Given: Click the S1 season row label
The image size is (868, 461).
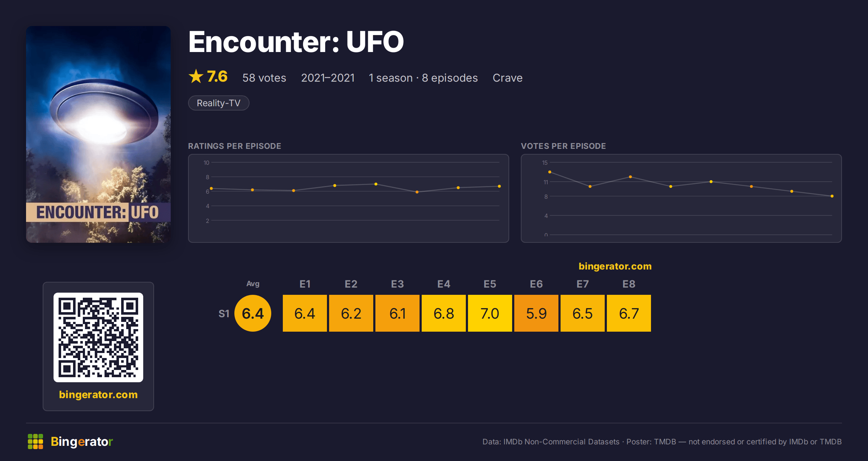Looking at the screenshot, I should (x=224, y=314).
